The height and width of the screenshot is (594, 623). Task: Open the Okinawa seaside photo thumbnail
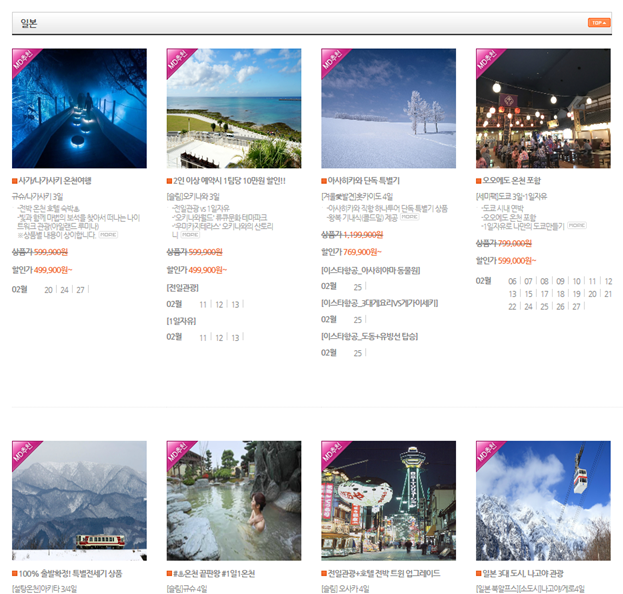pyautogui.click(x=234, y=108)
